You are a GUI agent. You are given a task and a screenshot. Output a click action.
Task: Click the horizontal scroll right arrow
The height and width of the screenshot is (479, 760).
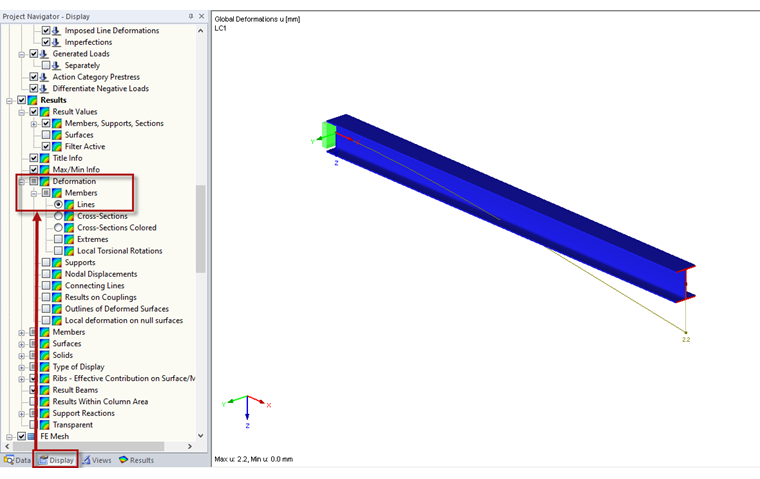(x=190, y=446)
